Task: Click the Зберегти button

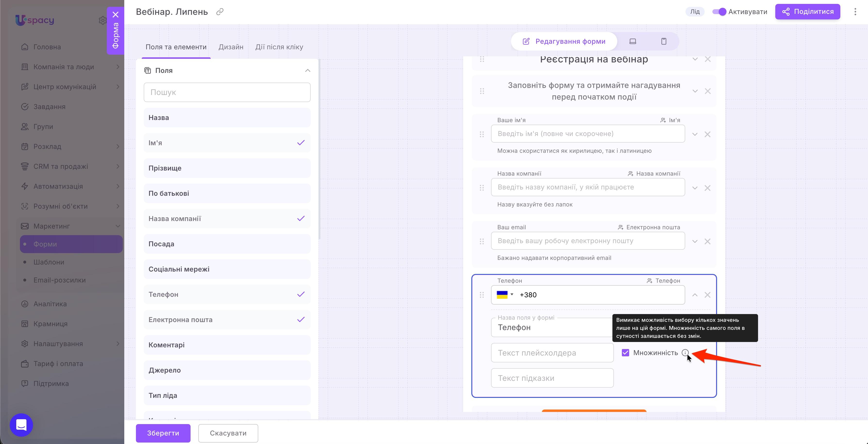Action: click(x=163, y=433)
